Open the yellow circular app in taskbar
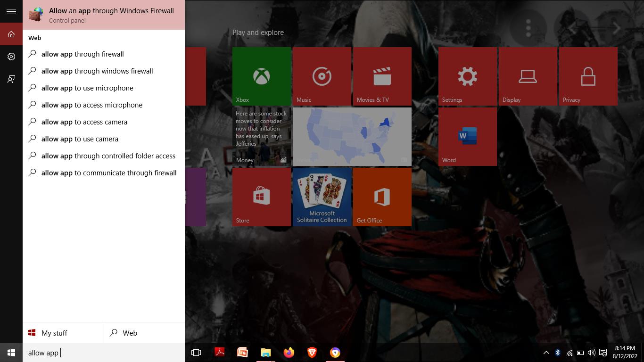644x362 pixels. pos(335,353)
